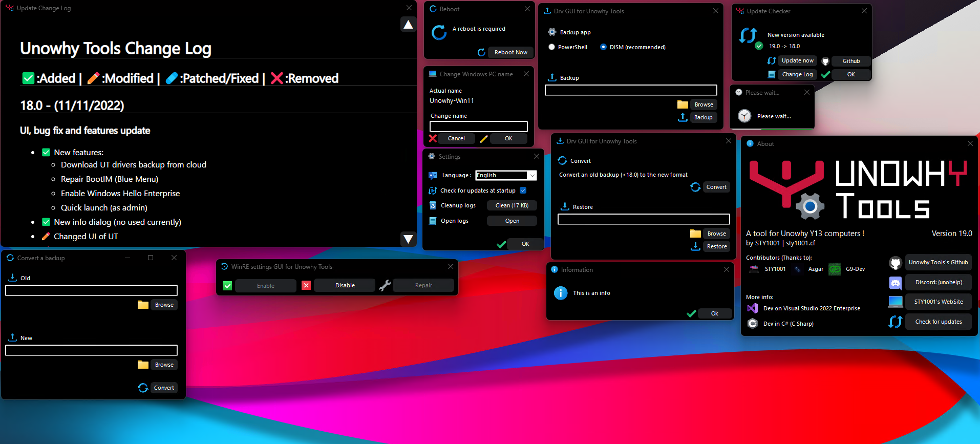Click the folder icon beside backup Browse
Image resolution: width=980 pixels, height=444 pixels.
[683, 104]
